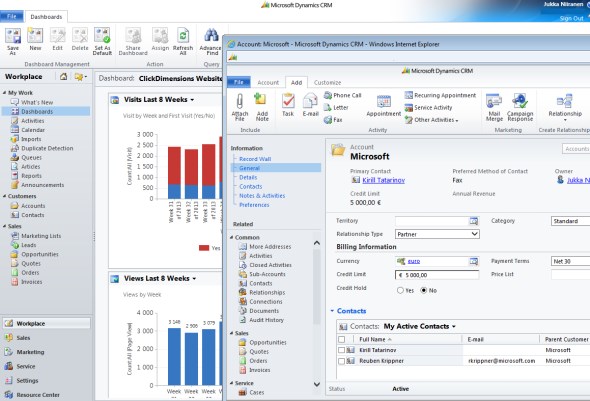Open Kirill Tatarinov primary contact link
This screenshot has height=401, width=590.
pos(383,180)
